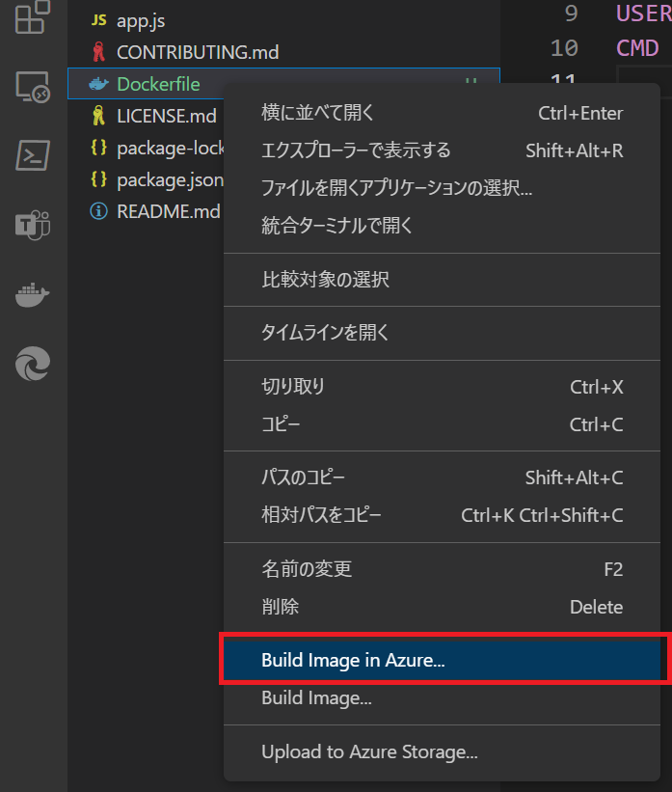Click the whale icon beside Dockerfile
This screenshot has width=672, height=792.
click(98, 84)
